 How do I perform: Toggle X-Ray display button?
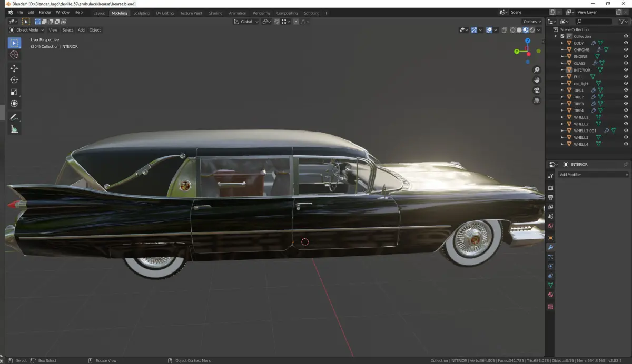pyautogui.click(x=504, y=30)
